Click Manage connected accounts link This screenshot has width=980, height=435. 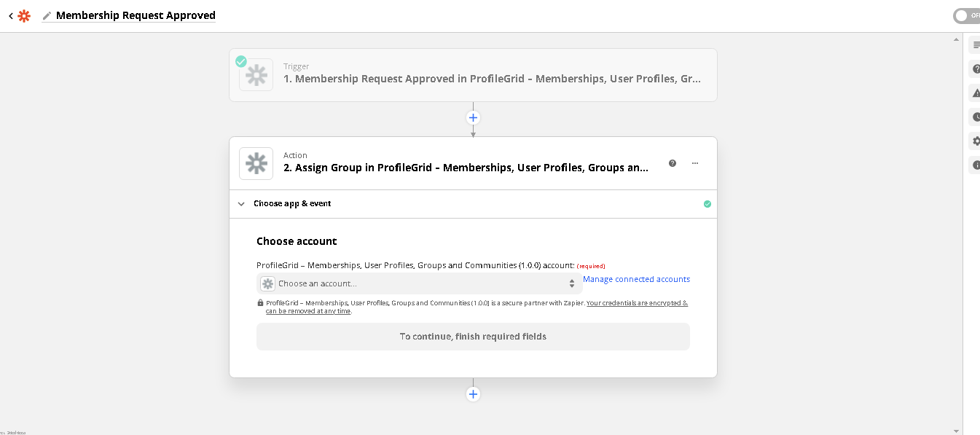pos(636,279)
